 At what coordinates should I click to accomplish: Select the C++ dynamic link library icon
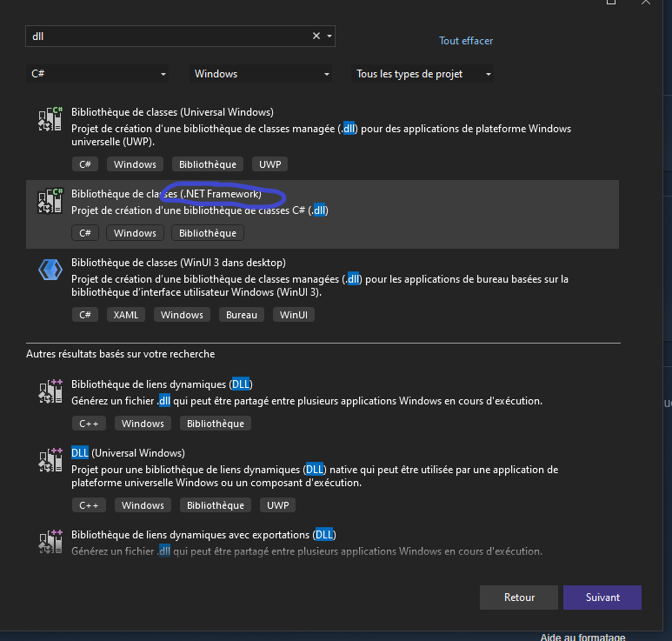(x=50, y=391)
